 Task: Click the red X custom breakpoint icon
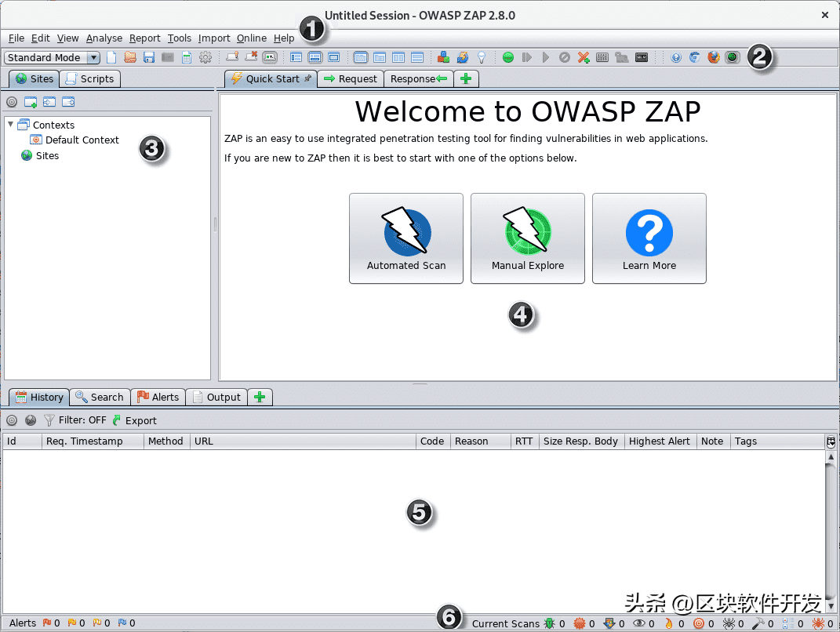(x=584, y=57)
